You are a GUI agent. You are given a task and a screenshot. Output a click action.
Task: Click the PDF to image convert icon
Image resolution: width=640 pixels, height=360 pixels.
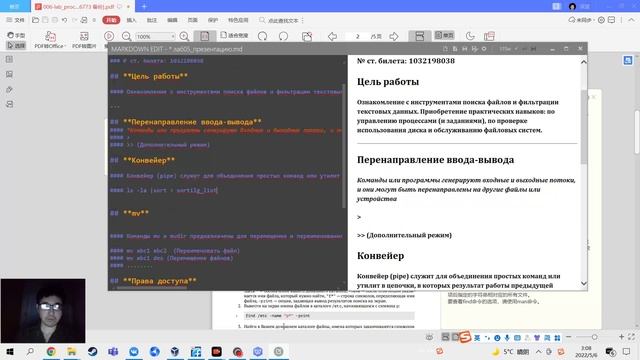tap(84, 36)
